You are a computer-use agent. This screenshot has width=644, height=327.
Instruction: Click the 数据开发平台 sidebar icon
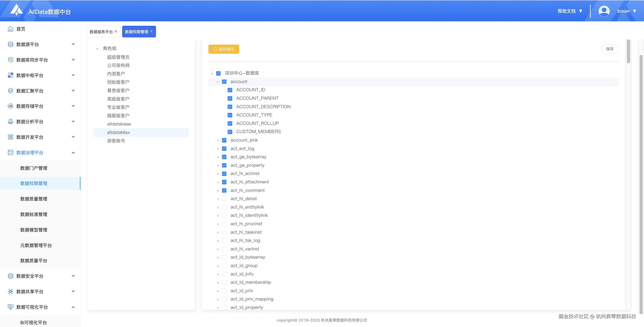coord(10,137)
